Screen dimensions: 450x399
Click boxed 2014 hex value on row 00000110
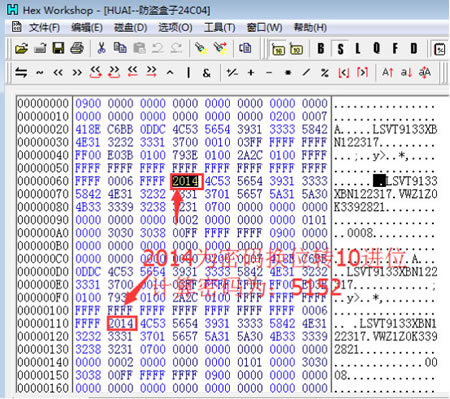[x=121, y=323]
